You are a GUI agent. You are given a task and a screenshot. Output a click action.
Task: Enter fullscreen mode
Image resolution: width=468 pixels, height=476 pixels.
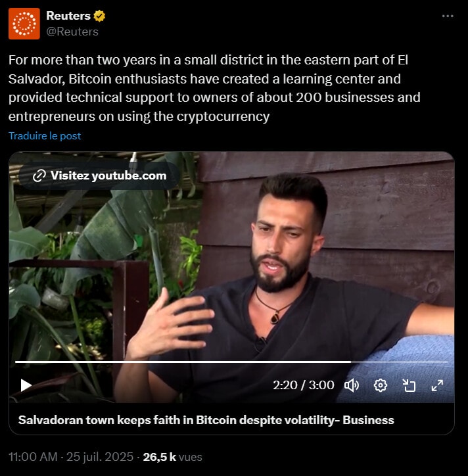pyautogui.click(x=437, y=385)
